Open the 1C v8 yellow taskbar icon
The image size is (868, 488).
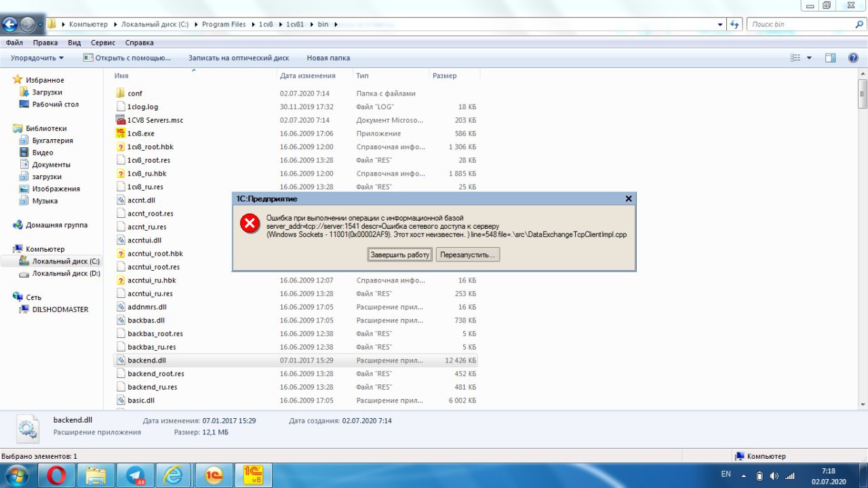pos(253,475)
